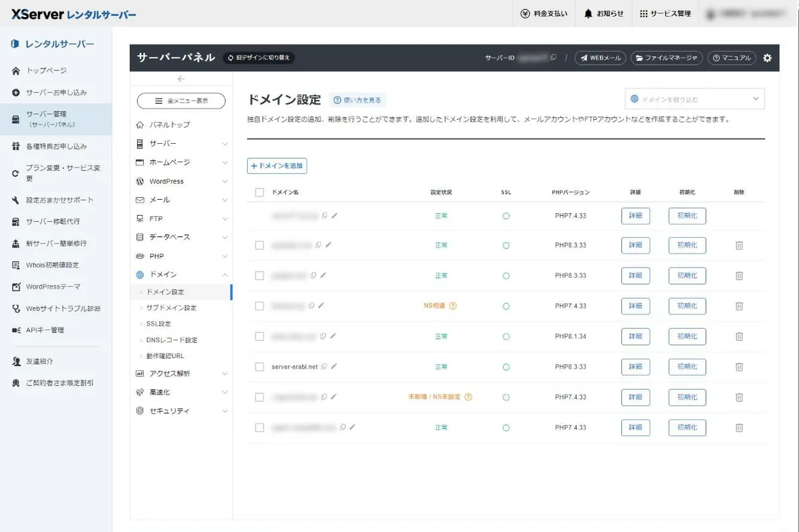This screenshot has height=532, width=799.
Task: Open the ドメインを絞り込む filter dropdown
Action: [x=694, y=99]
